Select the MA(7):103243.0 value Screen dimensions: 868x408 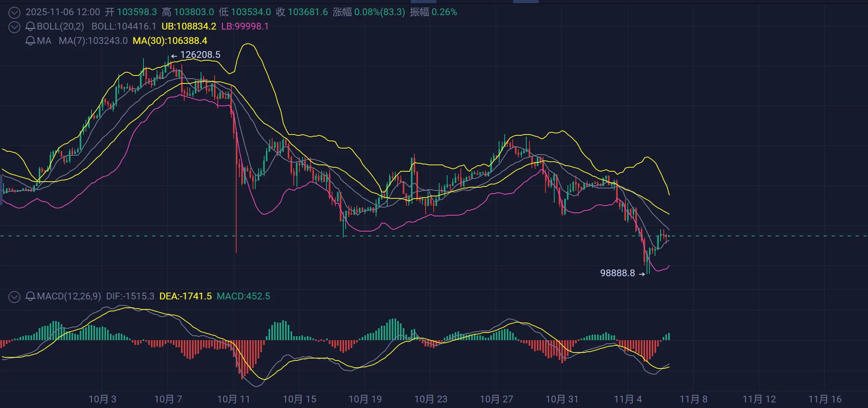[x=93, y=41]
